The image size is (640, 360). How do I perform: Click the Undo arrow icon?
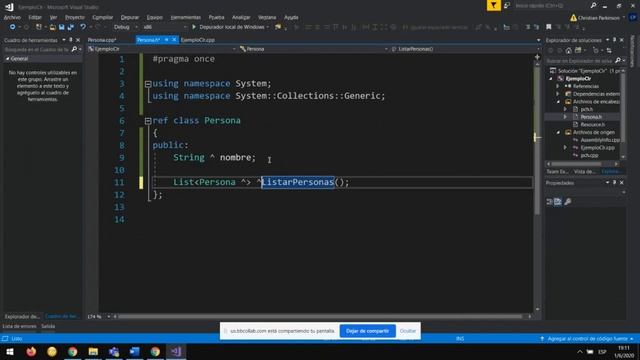tap(83, 27)
